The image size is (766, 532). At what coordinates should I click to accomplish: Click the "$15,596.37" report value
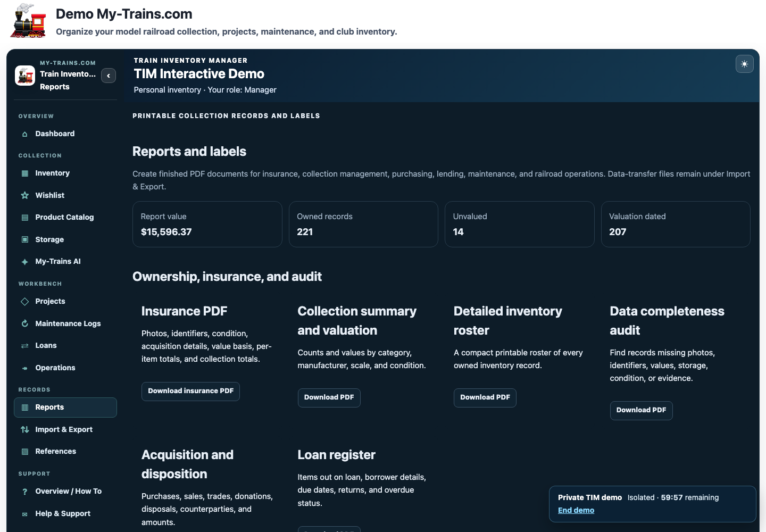[x=166, y=232]
